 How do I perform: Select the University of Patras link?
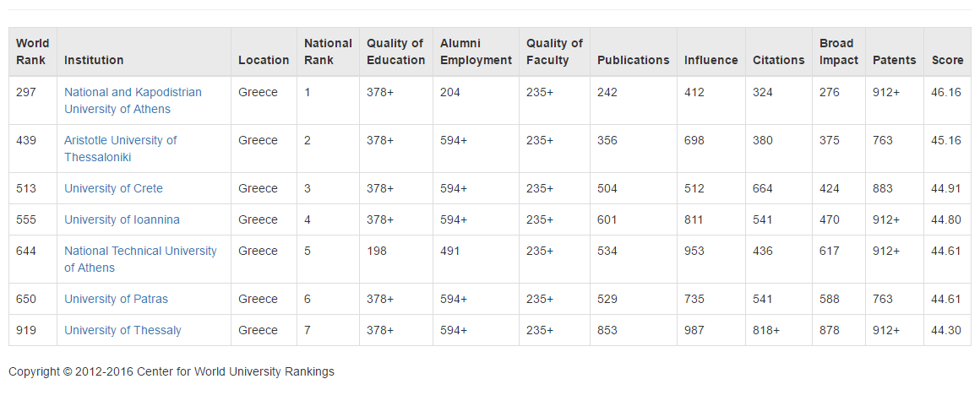[116, 299]
